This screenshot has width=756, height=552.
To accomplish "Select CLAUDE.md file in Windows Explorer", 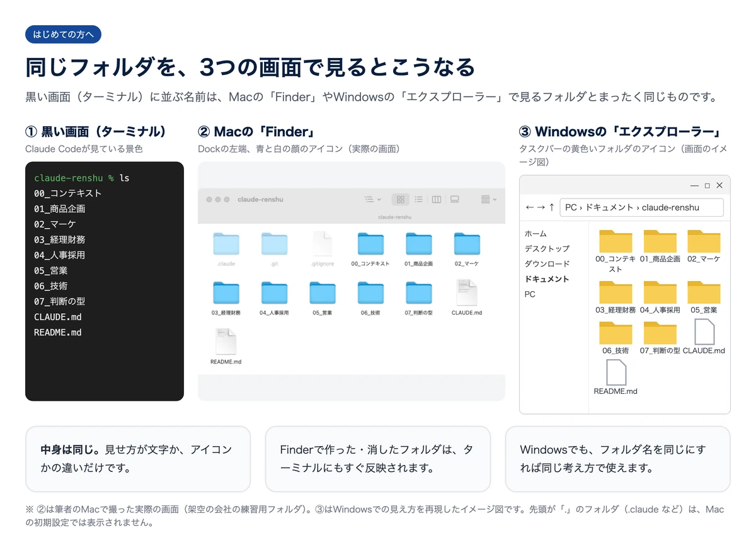I will (x=704, y=337).
